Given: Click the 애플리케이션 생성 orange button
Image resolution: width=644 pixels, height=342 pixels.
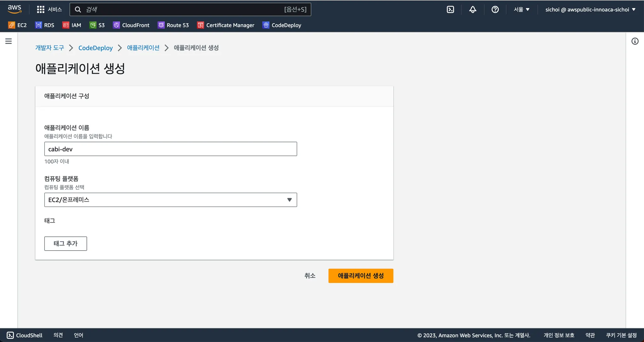Looking at the screenshot, I should (361, 276).
